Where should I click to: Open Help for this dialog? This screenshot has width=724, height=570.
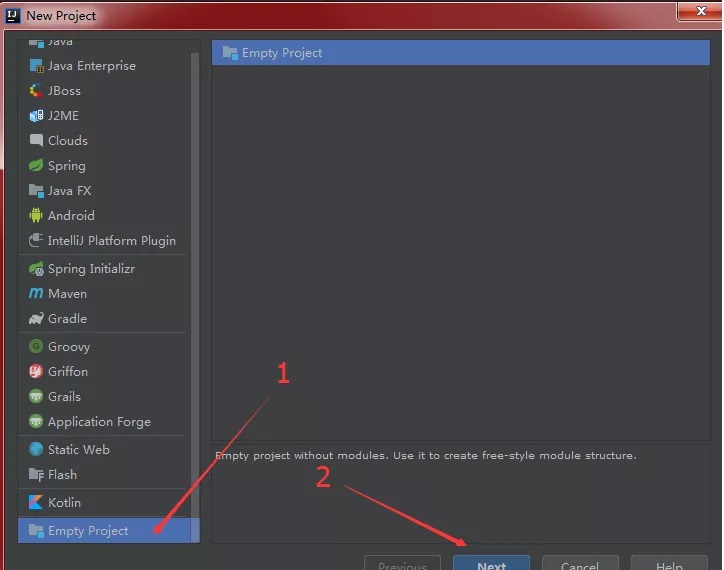(x=669, y=564)
